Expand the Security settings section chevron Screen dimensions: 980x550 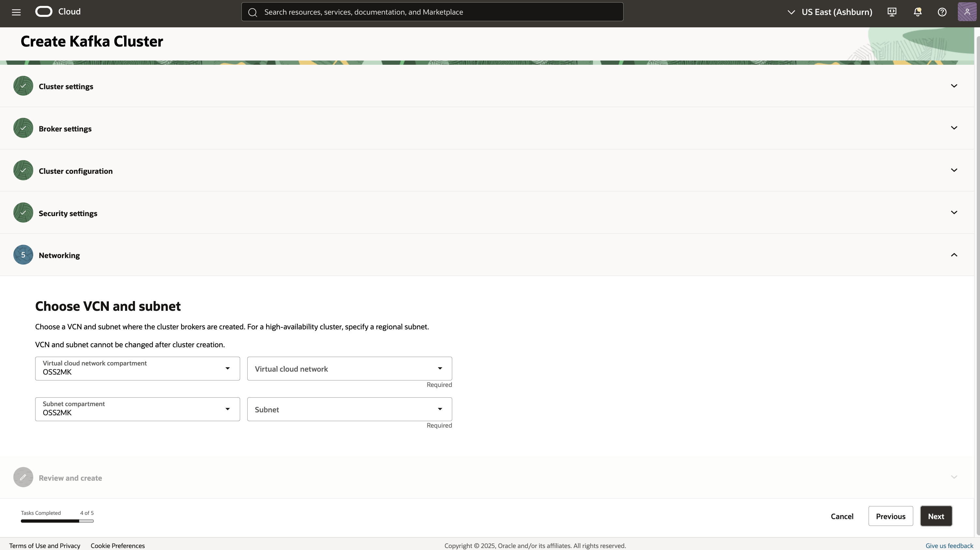click(954, 213)
